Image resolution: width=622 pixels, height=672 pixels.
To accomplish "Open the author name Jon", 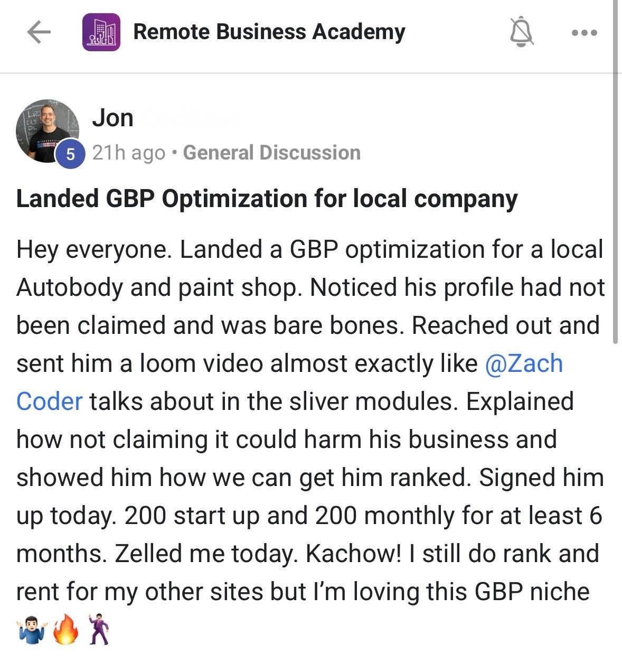I will [x=112, y=118].
